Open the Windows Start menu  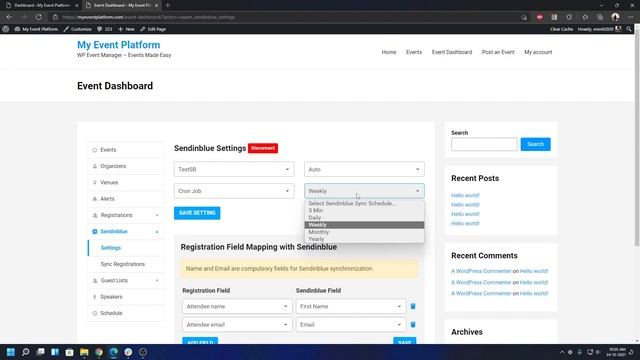point(11,352)
